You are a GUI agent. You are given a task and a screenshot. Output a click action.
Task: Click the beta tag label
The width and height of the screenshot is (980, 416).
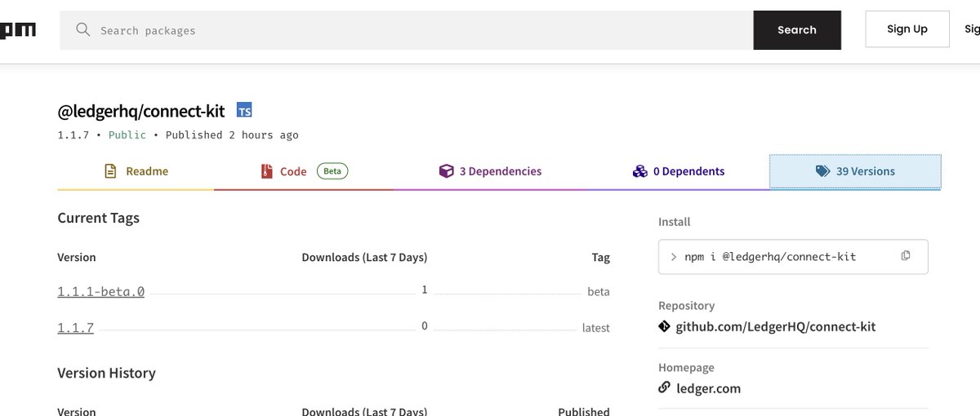[x=599, y=291]
